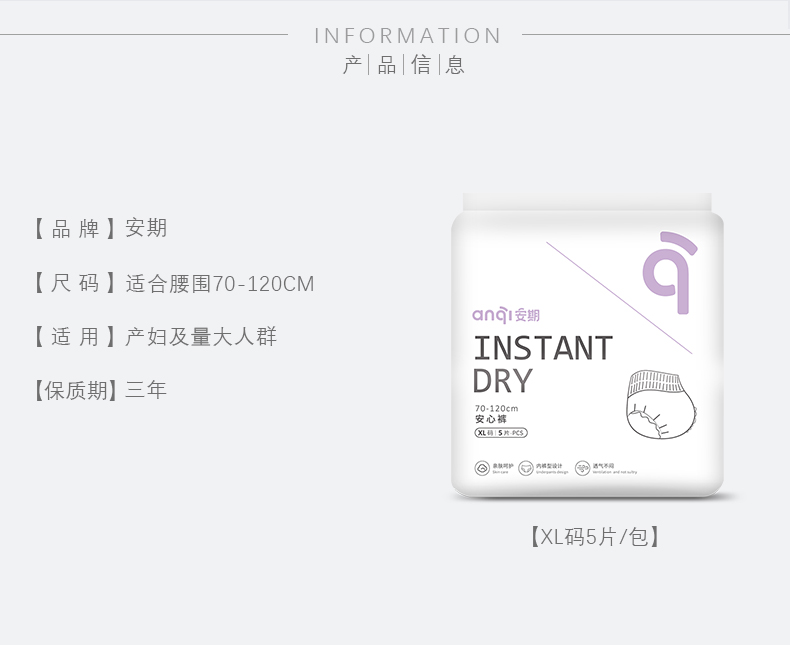The image size is (790, 645).
Task: Click the XL size badge on package
Action: (485, 433)
